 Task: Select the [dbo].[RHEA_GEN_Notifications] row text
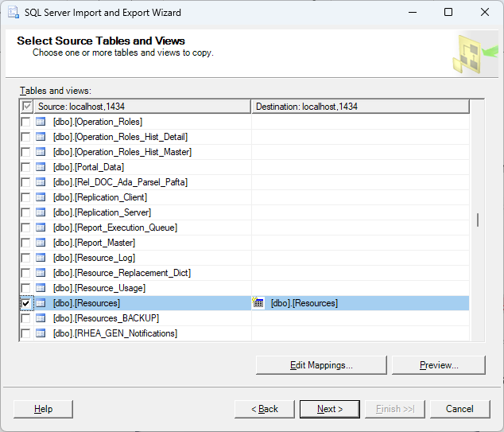[115, 333]
